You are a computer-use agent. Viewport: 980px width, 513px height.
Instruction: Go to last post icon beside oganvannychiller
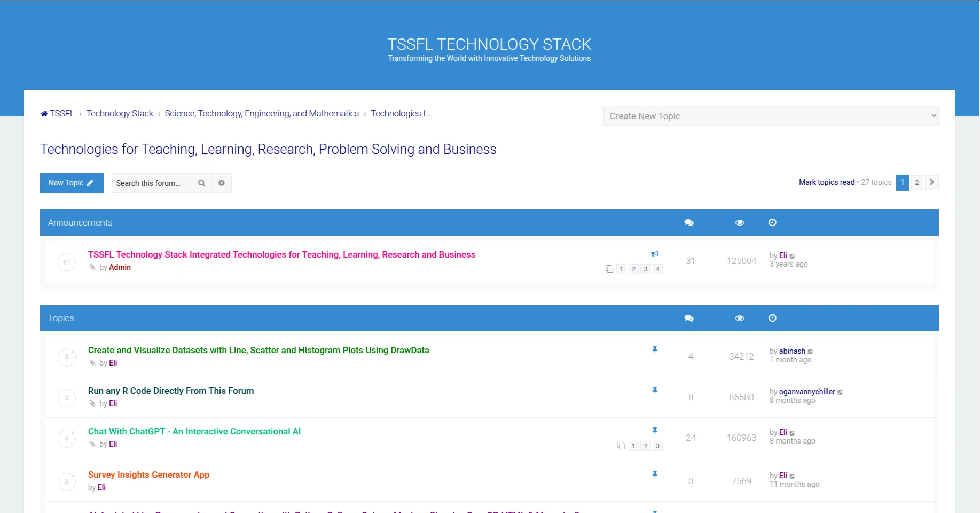[840, 392]
